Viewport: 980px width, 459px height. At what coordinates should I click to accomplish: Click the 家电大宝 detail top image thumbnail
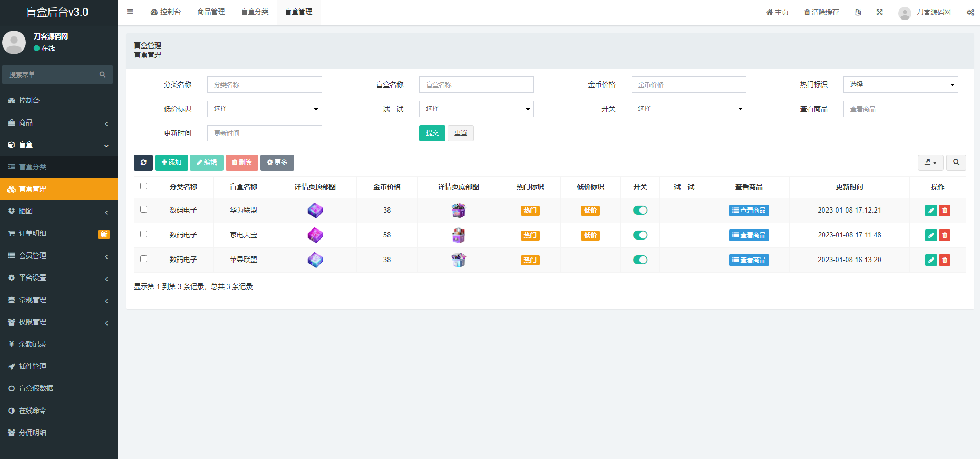tap(315, 235)
